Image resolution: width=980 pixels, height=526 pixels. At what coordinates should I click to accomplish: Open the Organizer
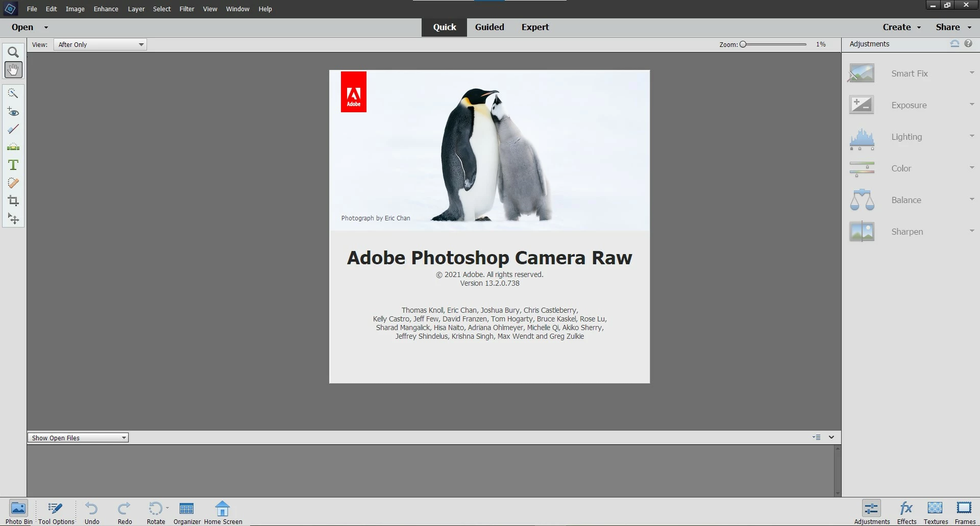point(187,512)
